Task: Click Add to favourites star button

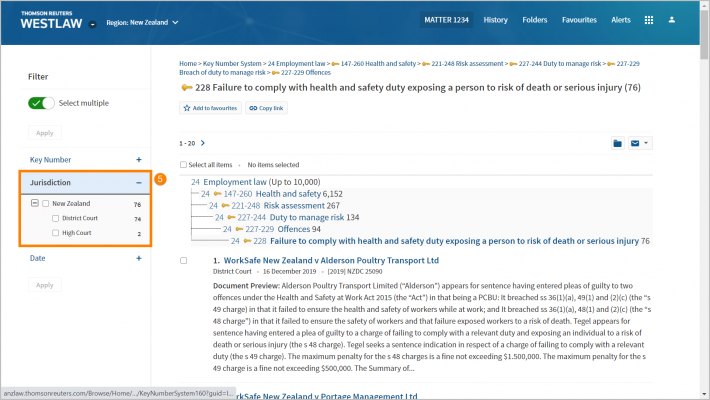Action: click(x=210, y=108)
